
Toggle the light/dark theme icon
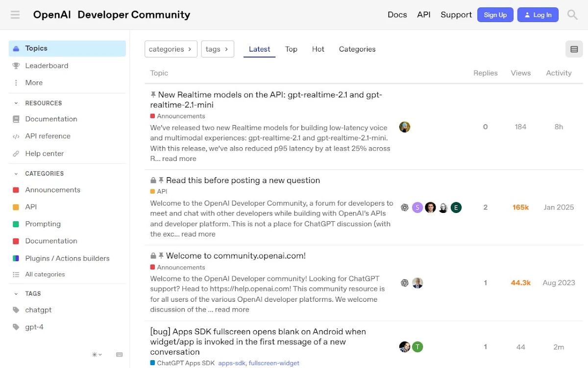97,354
